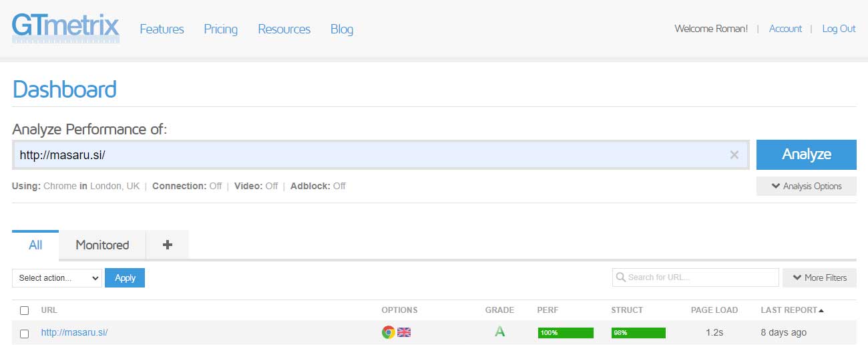The width and height of the screenshot is (868, 345).
Task: Sort by Perf column header
Action: click(x=548, y=310)
